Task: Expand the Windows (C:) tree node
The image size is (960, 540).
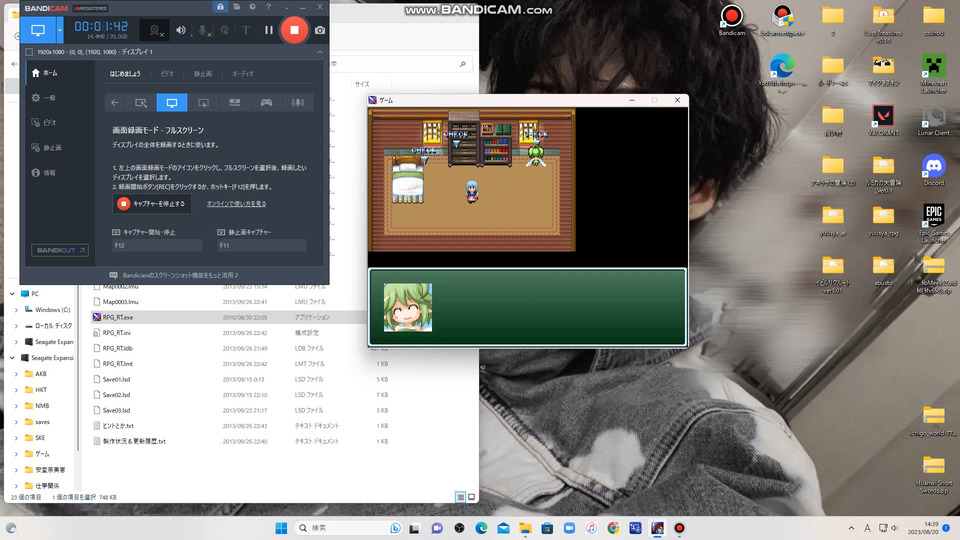Action: click(17, 310)
